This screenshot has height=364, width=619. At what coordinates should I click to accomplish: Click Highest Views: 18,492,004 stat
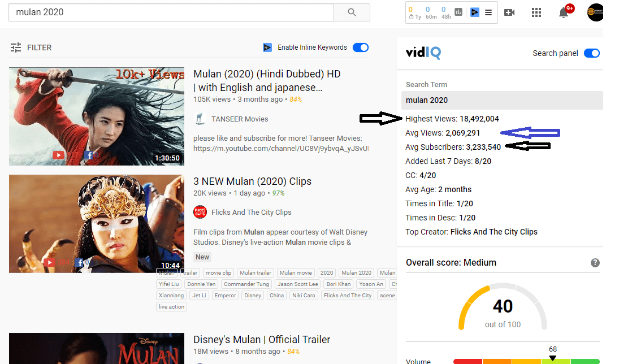[x=452, y=119]
